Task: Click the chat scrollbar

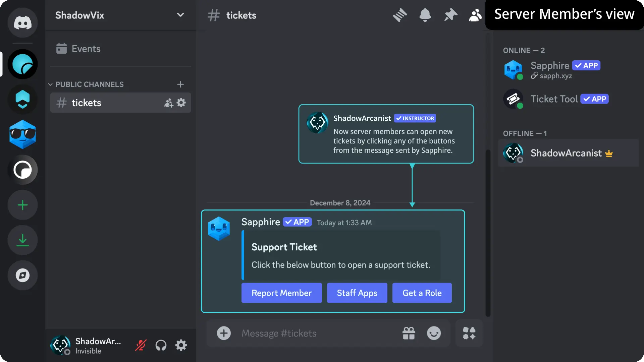Action: pos(488,233)
